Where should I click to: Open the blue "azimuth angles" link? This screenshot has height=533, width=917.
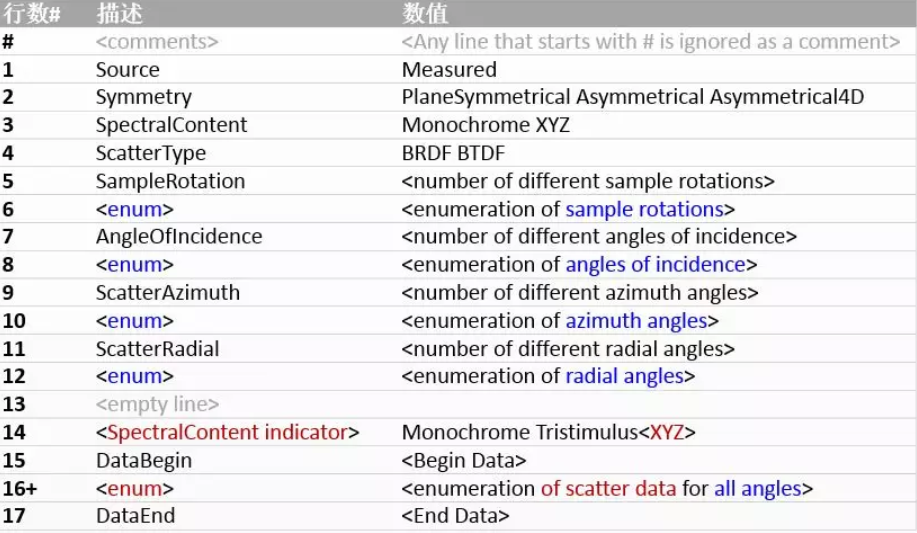[x=636, y=321]
